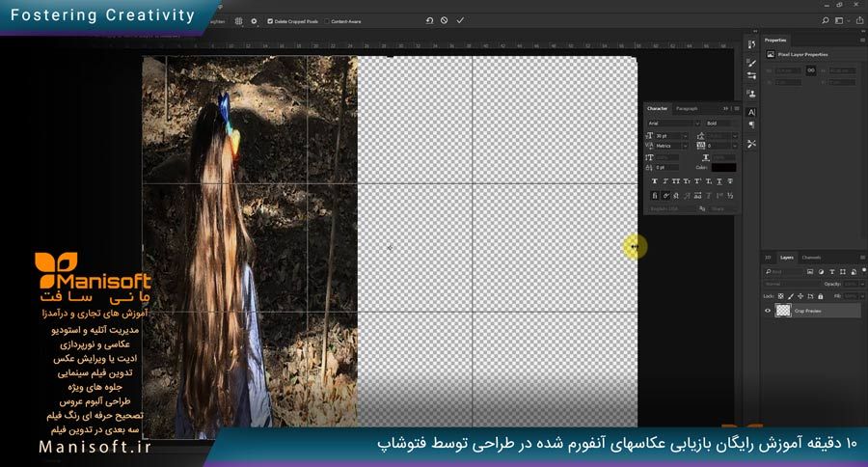Open the Properties panel menu icon

tap(862, 40)
